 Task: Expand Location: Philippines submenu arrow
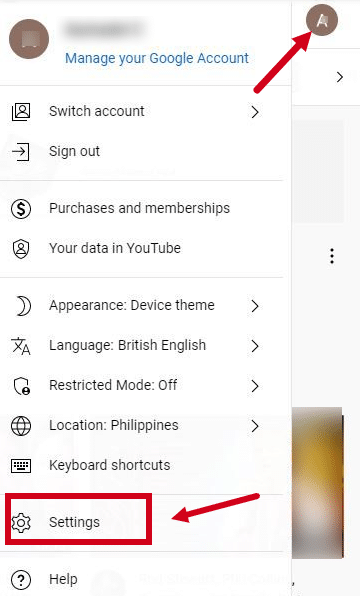pyautogui.click(x=255, y=426)
